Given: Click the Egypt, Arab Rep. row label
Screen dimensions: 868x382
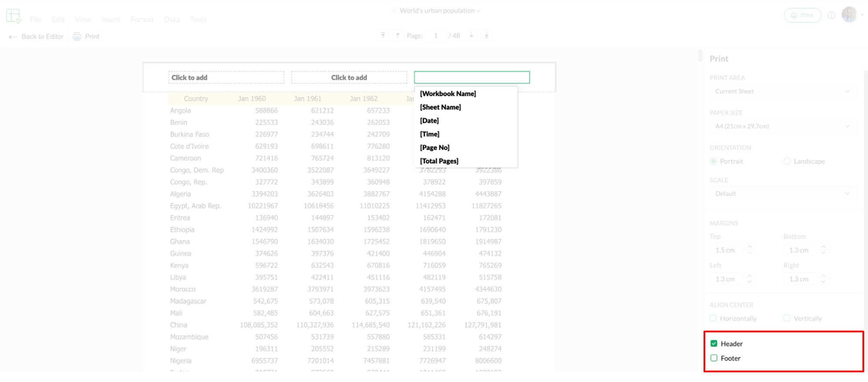Looking at the screenshot, I should click(x=196, y=206).
